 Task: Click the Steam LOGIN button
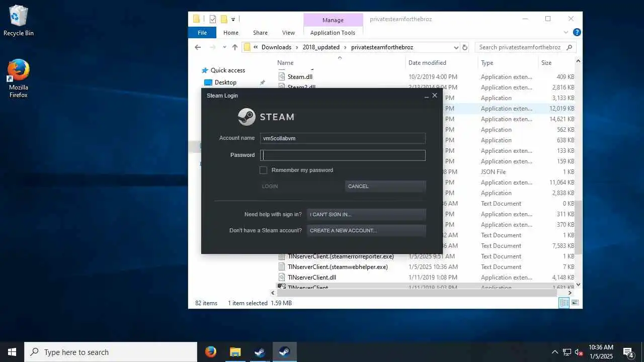click(301, 186)
